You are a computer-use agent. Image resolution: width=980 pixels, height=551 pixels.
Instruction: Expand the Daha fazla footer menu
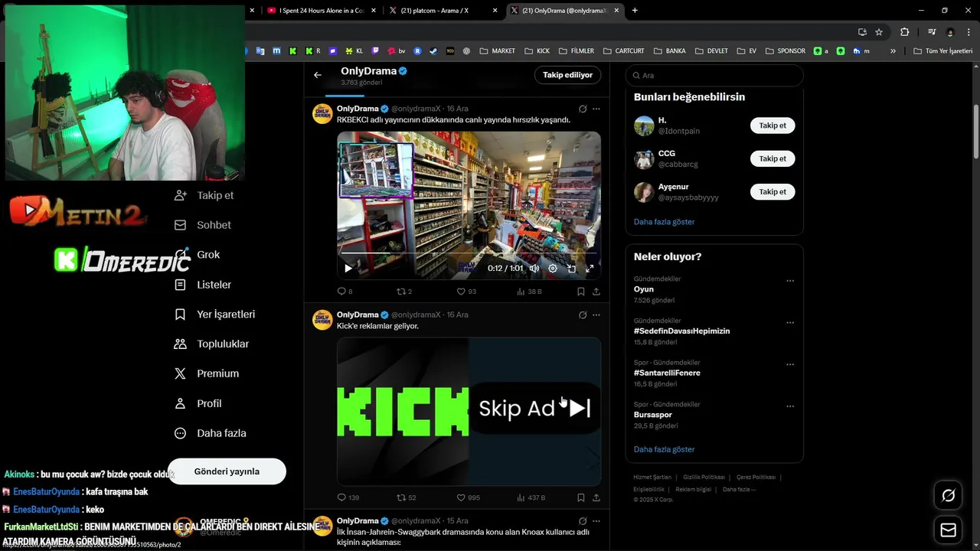(x=739, y=489)
